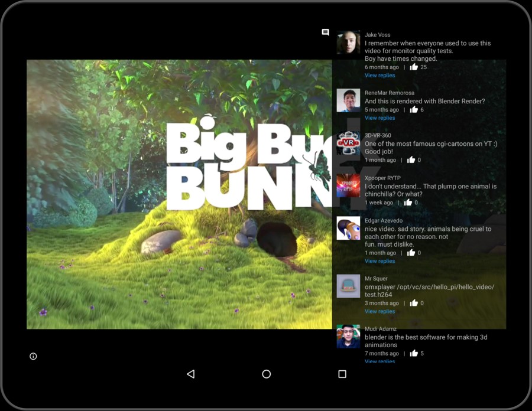Tap the comment about monitor quality tests
The image size is (532, 411).
click(427, 51)
